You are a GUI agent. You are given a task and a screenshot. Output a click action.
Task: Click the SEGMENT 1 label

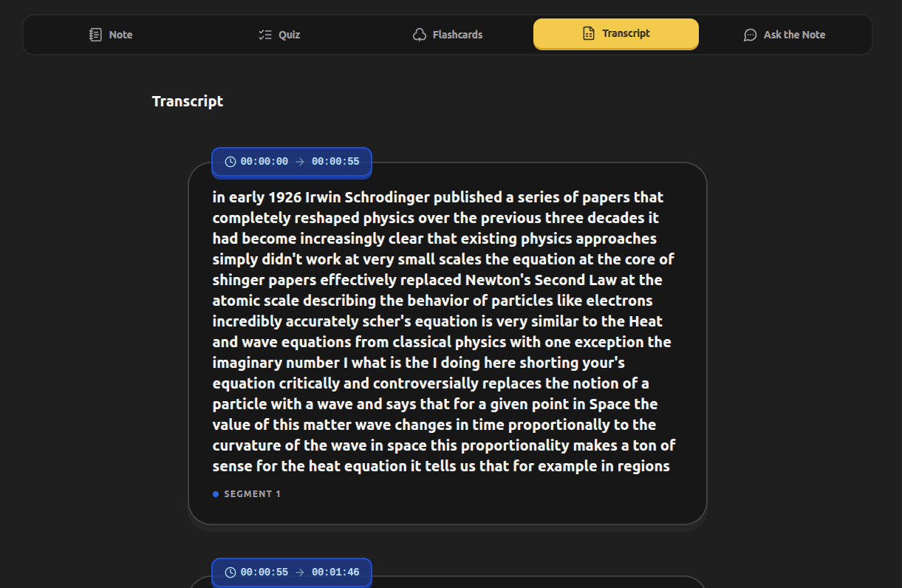[x=252, y=494]
